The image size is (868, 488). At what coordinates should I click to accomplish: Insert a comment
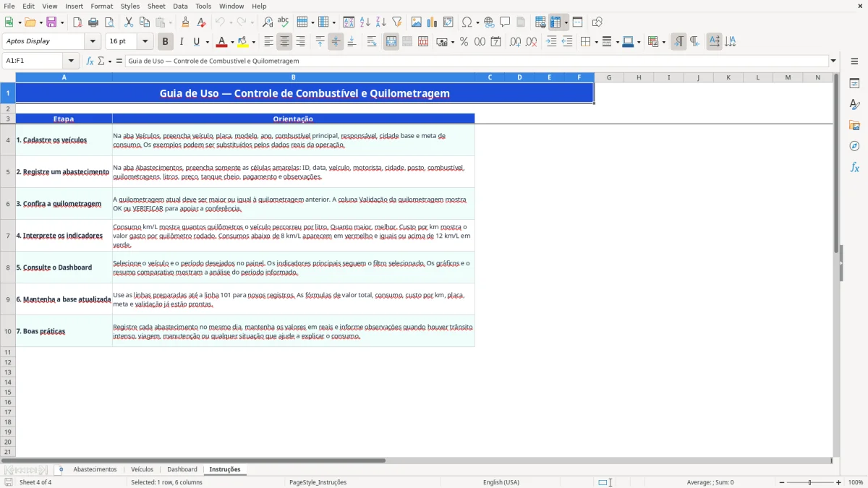pos(505,22)
